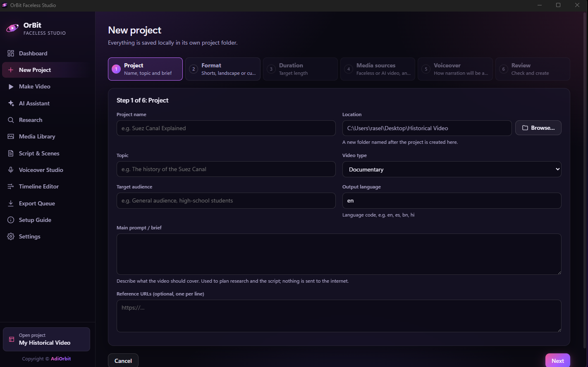
Task: Click the download icon for Export Queue
Action: point(11,203)
